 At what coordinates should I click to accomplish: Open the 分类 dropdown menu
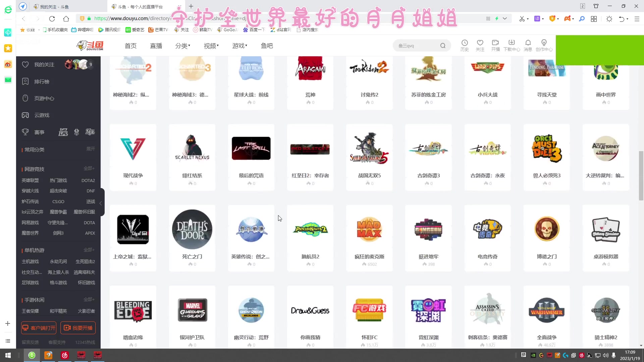pos(182,46)
